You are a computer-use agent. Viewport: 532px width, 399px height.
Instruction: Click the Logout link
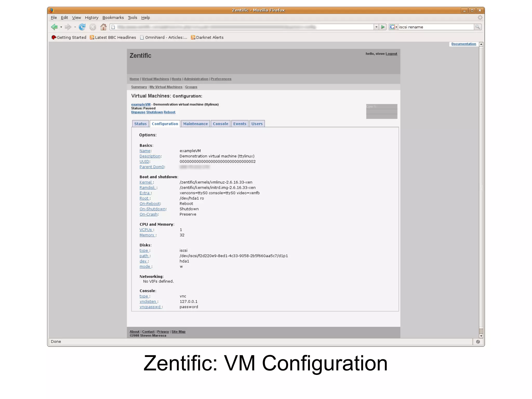coord(391,54)
